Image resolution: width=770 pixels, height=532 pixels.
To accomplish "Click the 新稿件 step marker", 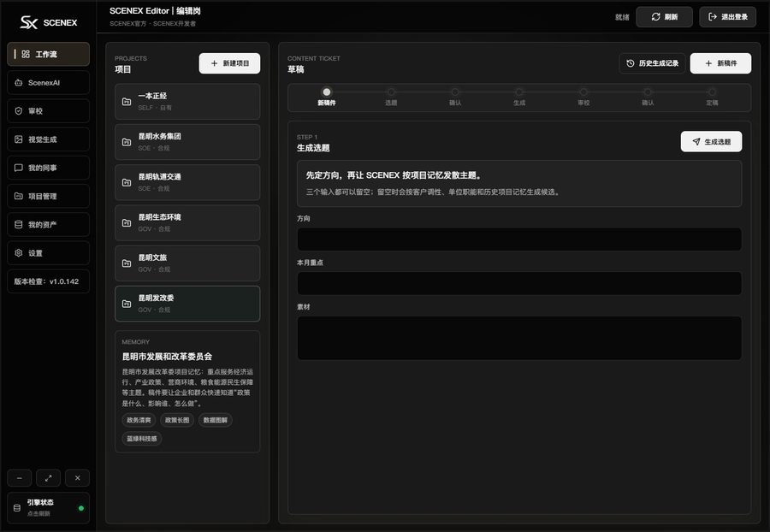I will coord(327,92).
